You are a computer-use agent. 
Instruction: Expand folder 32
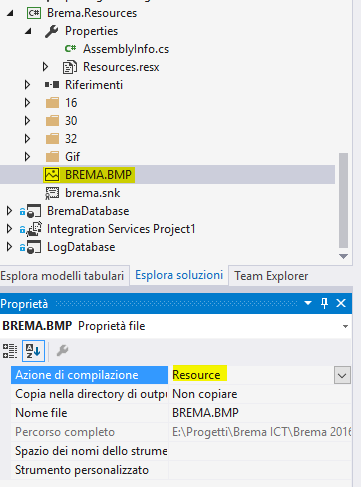coord(28,139)
